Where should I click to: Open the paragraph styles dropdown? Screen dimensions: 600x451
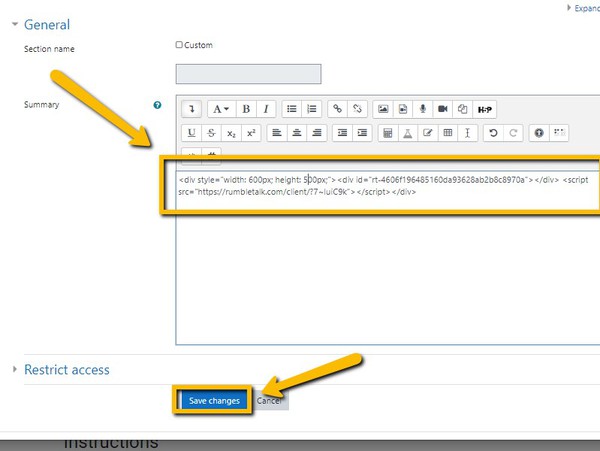[x=220, y=108]
